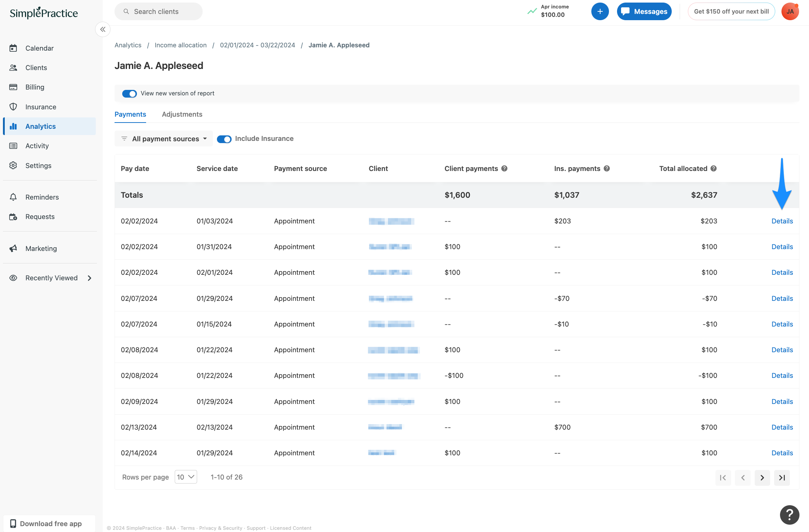The height and width of the screenshot is (532, 809).
Task: Click the Requests calendar-clock icon
Action: pos(13,216)
